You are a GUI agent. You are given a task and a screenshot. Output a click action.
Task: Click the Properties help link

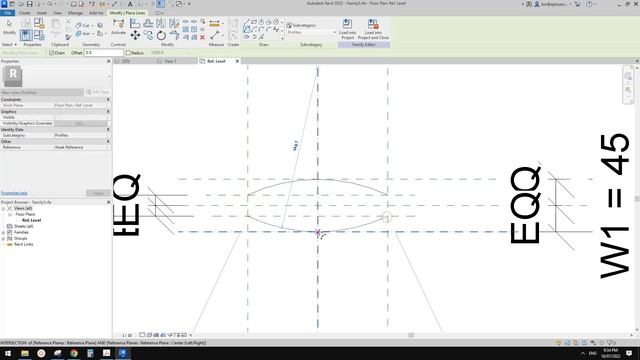coord(14,193)
